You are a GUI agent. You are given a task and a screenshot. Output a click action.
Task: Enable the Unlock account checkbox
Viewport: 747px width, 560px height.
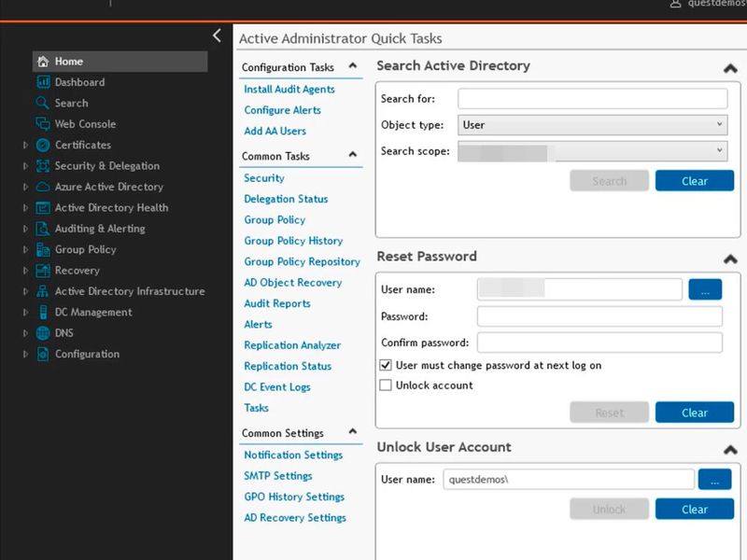coord(386,385)
